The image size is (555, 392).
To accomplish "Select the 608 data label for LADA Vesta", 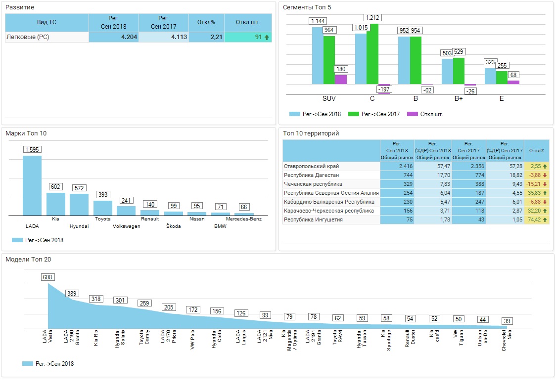I will [48, 277].
